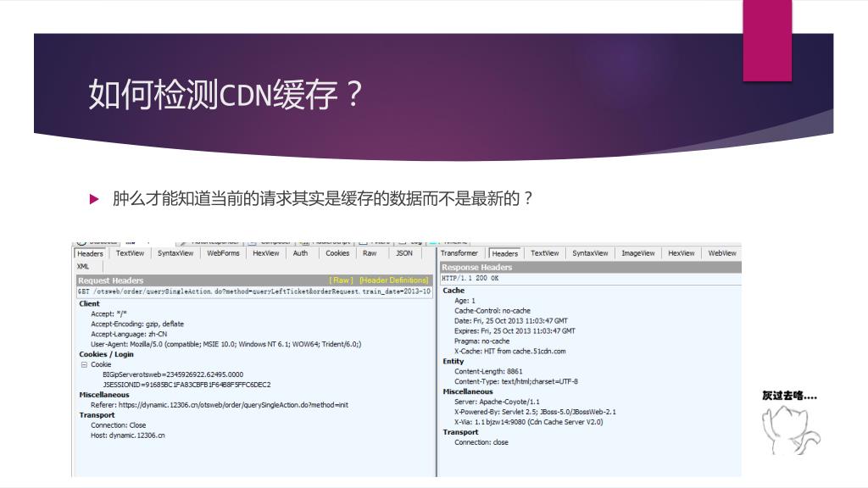This screenshot has width=868, height=488.
Task: Click the Cookies / Login group heading
Action: click(106, 354)
